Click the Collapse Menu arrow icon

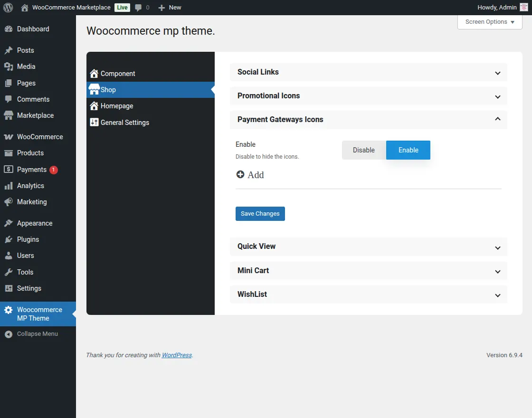[9, 334]
